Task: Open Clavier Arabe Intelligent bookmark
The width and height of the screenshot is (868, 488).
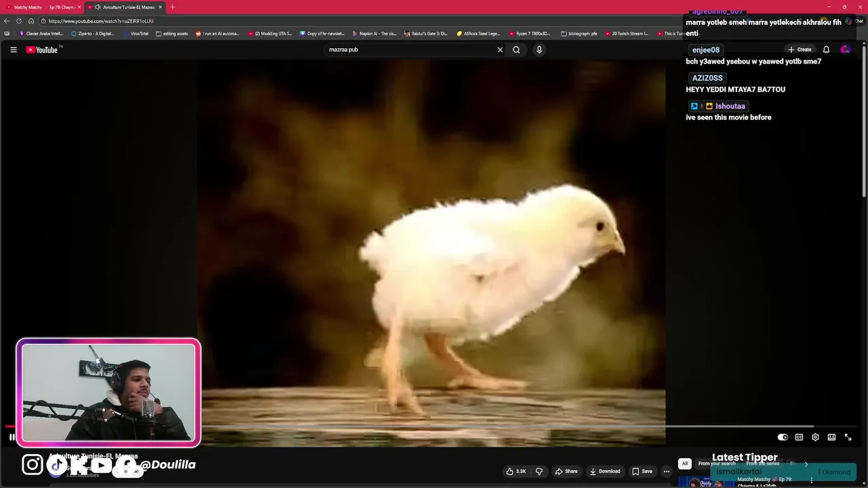Action: 41,33
